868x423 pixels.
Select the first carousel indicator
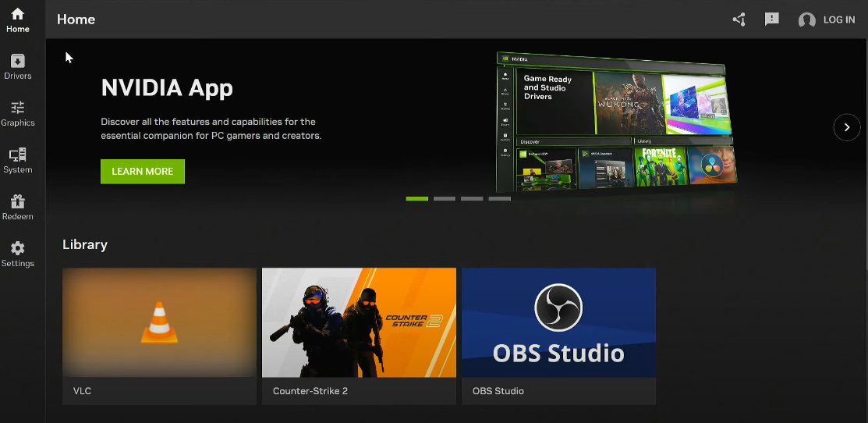click(416, 199)
